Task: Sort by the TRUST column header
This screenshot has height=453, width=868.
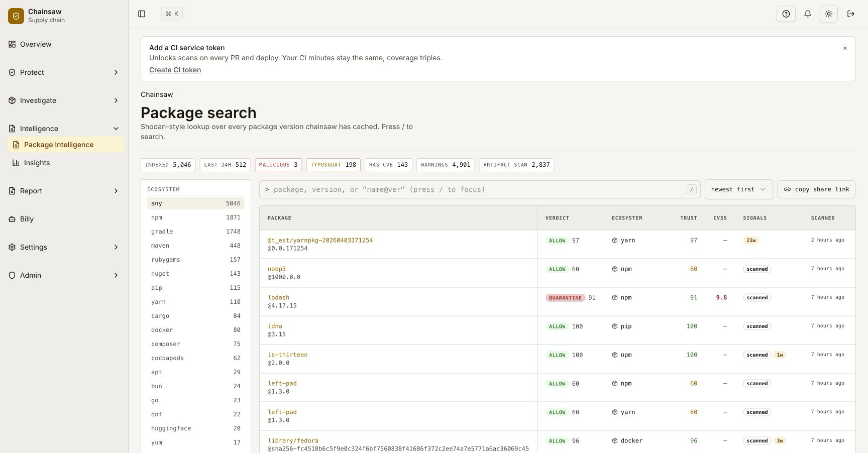Action: pyautogui.click(x=688, y=218)
